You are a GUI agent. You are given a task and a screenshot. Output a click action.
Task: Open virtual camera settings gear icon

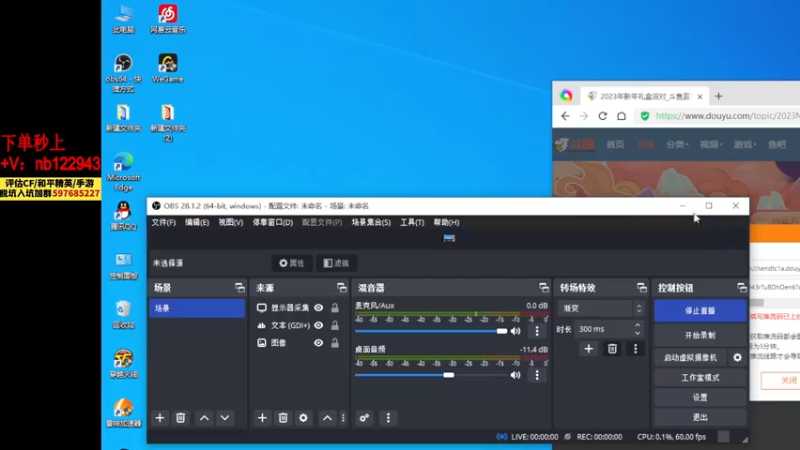point(738,358)
